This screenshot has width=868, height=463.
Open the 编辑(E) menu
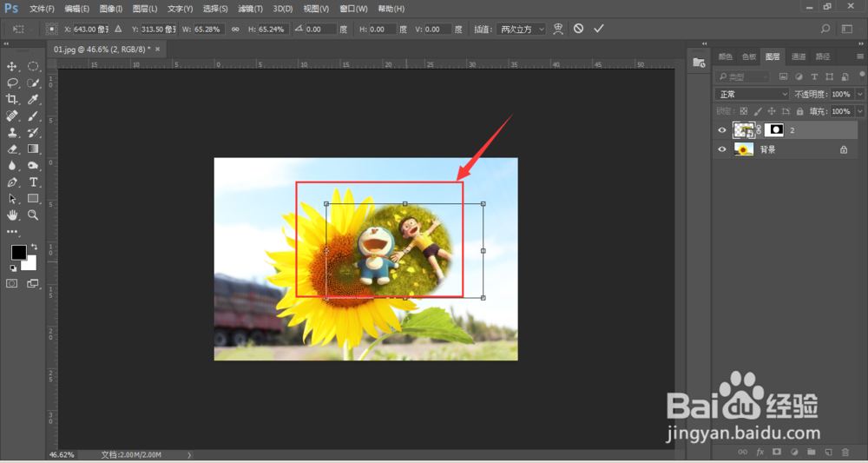tap(77, 9)
